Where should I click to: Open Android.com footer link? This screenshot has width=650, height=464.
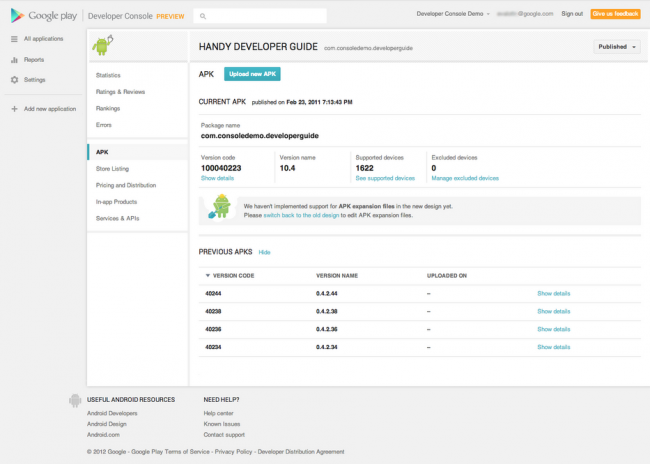point(103,435)
